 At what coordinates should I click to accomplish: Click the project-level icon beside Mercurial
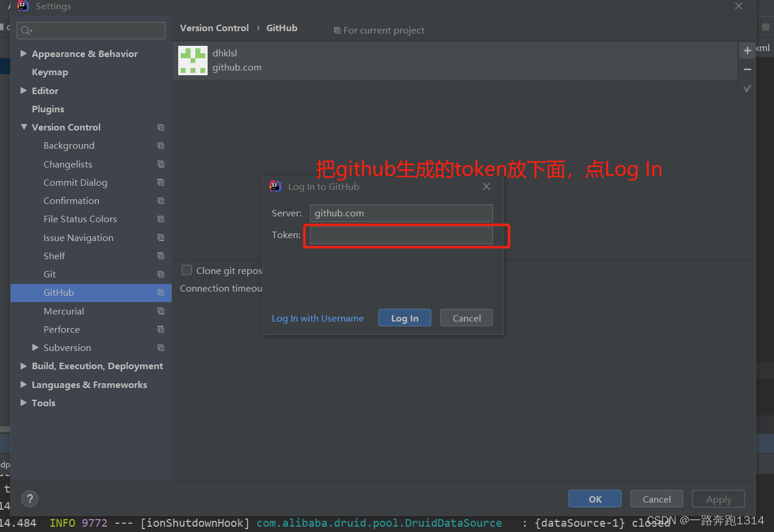(x=161, y=311)
